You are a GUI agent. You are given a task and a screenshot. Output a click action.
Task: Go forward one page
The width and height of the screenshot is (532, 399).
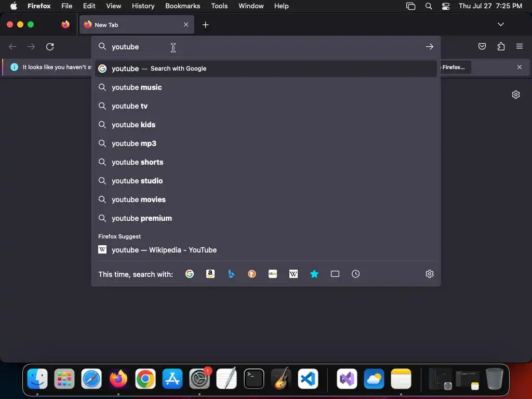point(31,46)
